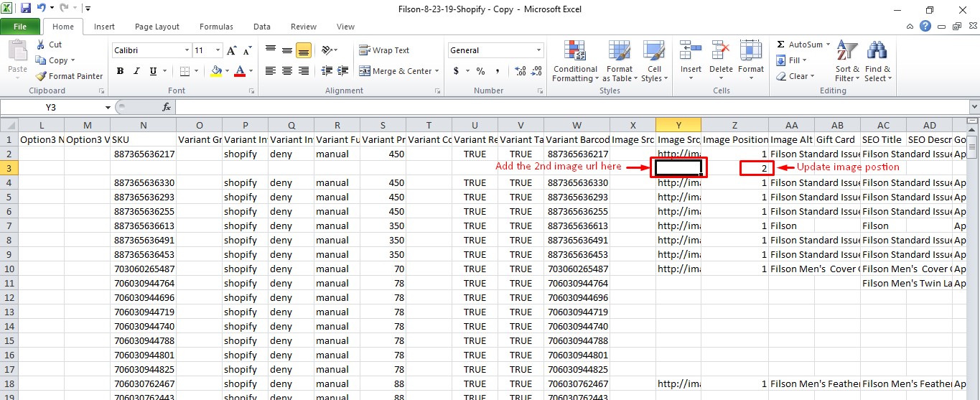
Task: Switch to the Insert ribbon tab
Action: (x=104, y=27)
